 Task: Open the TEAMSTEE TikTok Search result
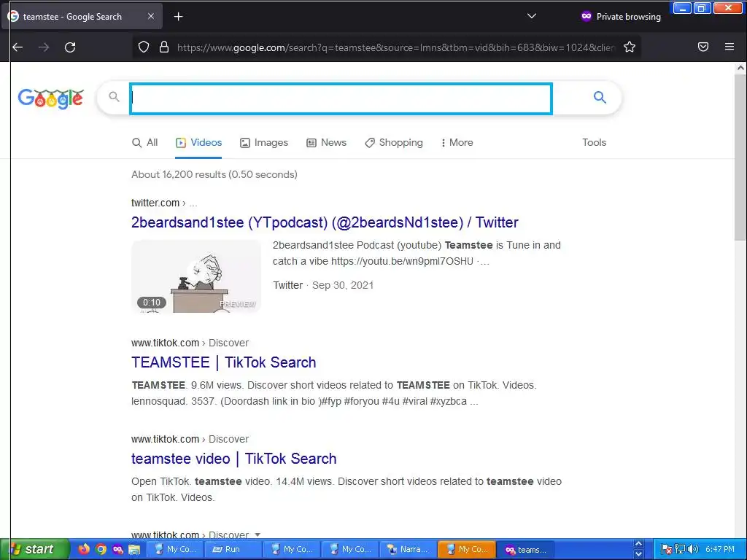(223, 362)
